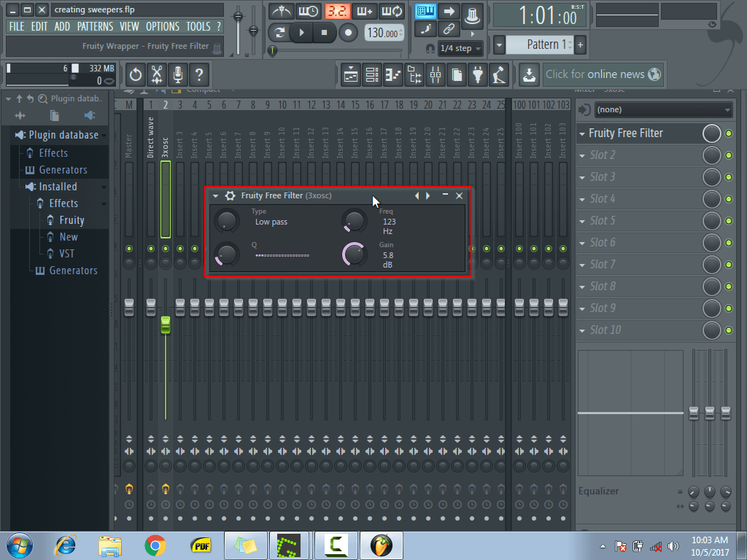This screenshot has width=747, height=560.
Task: Click the Freq knob in Fruity Free Filter
Action: (354, 220)
